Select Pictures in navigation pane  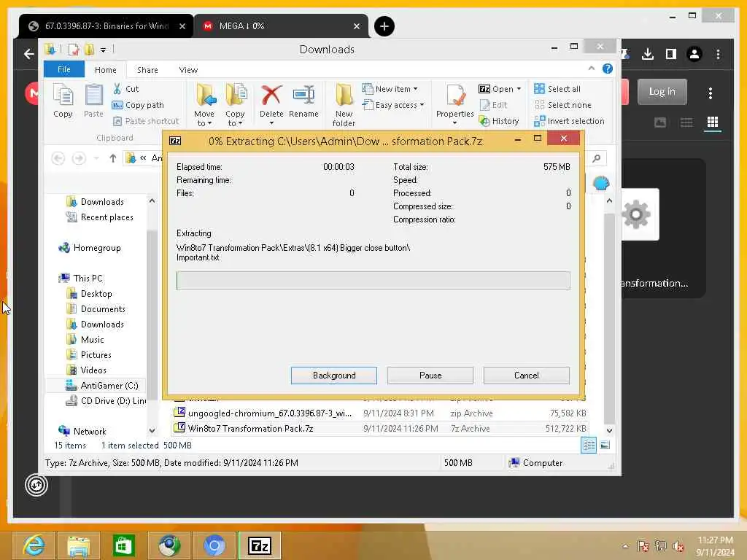(x=89, y=355)
